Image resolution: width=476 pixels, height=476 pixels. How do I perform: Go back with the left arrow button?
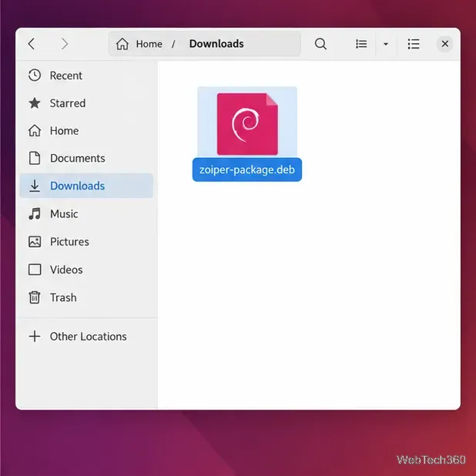tap(32, 44)
